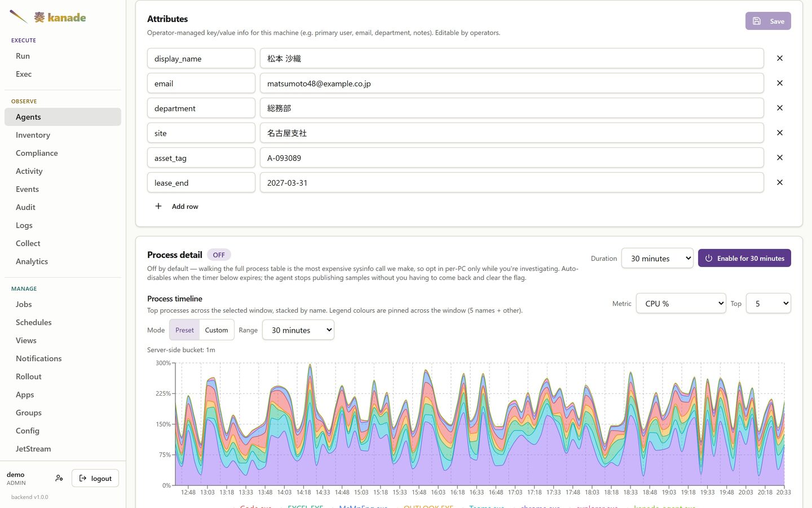This screenshot has height=508, width=812.
Task: Navigate to Rollout
Action: pyautogui.click(x=63, y=376)
